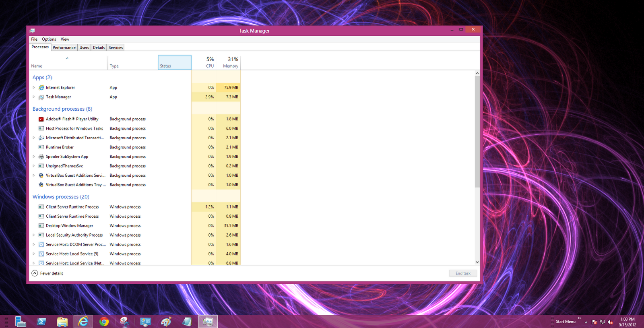Expand Service Host: Local Service (5) row
This screenshot has width=644, height=328.
point(34,254)
